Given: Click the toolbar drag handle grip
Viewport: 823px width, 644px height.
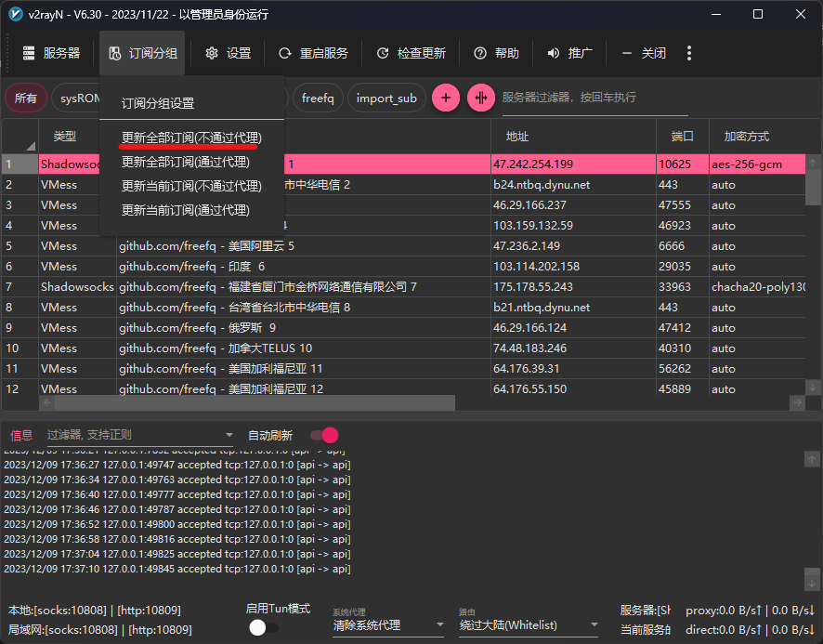Looking at the screenshot, I should coord(7,53).
